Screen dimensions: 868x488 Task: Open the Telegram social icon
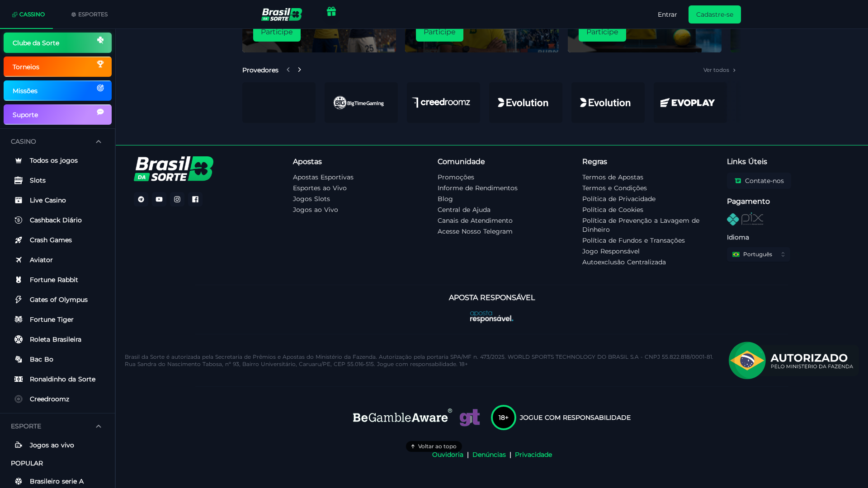pos(141,199)
